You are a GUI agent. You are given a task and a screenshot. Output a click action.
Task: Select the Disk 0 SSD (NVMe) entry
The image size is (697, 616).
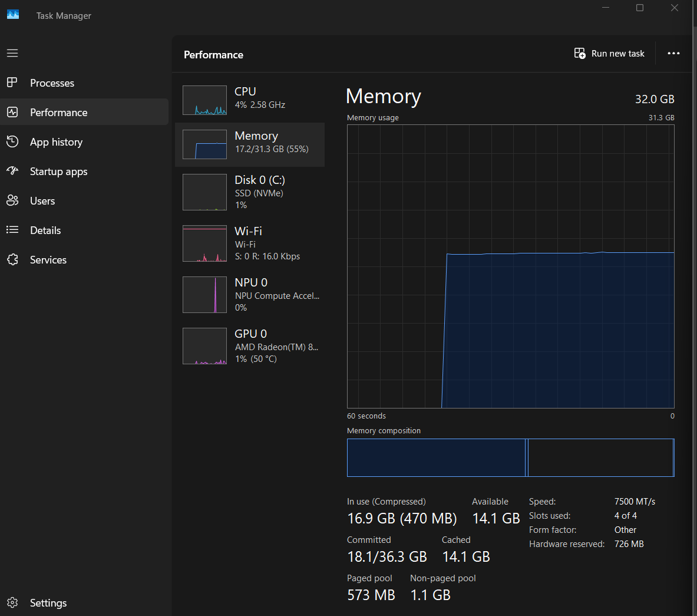[x=250, y=192]
